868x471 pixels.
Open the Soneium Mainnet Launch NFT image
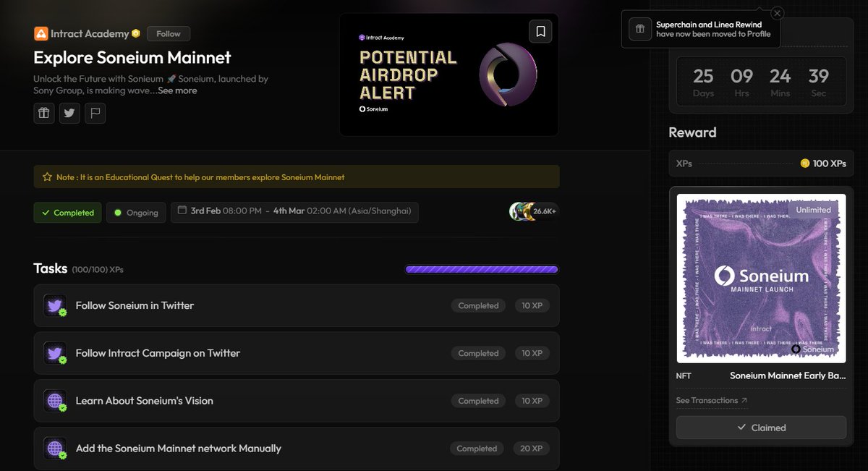pos(761,278)
